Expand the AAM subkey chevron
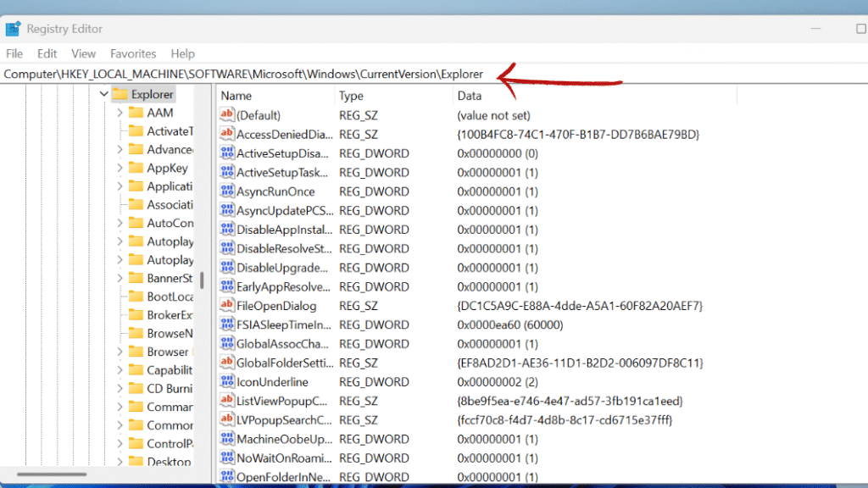 120,113
